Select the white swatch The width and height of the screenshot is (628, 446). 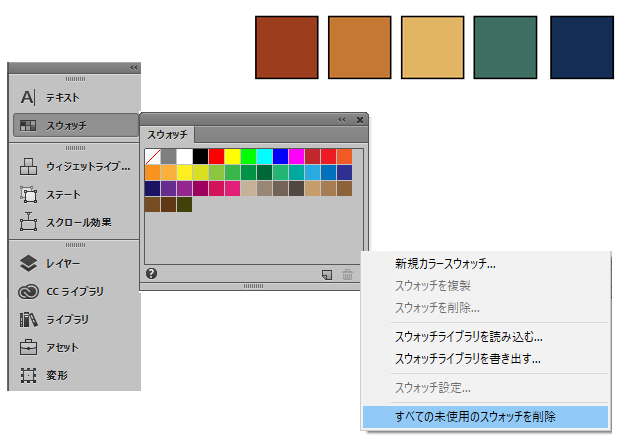[185, 157]
